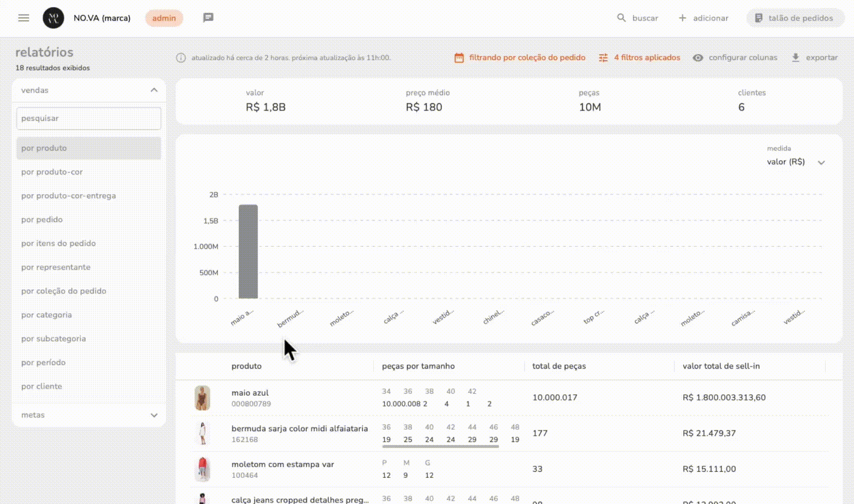This screenshot has height=504, width=854.
Task: Click the plus icon for adicionar
Action: click(682, 18)
